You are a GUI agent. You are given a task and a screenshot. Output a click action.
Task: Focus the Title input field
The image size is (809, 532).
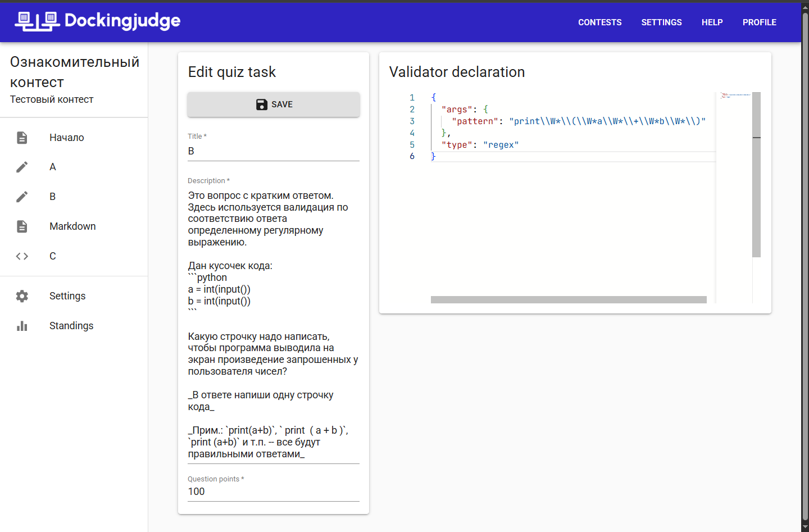[274, 151]
